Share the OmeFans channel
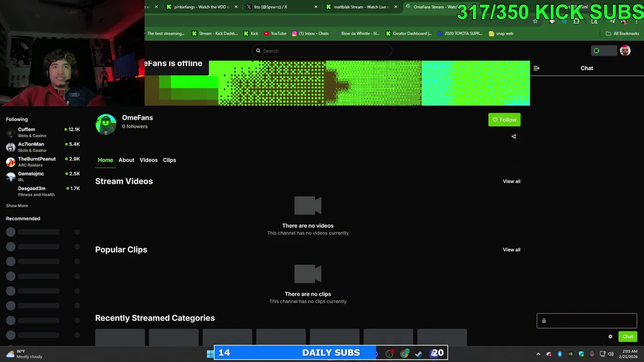This screenshot has width=644, height=362. pyautogui.click(x=514, y=136)
